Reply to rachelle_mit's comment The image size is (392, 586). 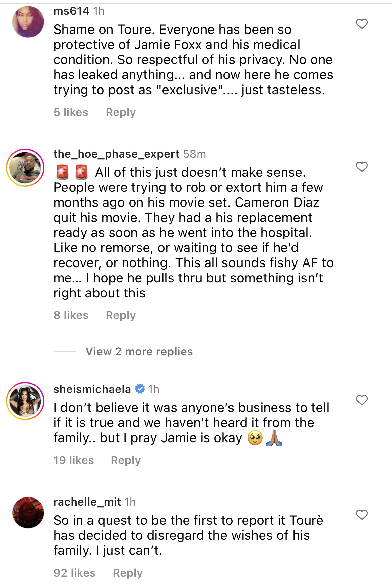click(128, 573)
